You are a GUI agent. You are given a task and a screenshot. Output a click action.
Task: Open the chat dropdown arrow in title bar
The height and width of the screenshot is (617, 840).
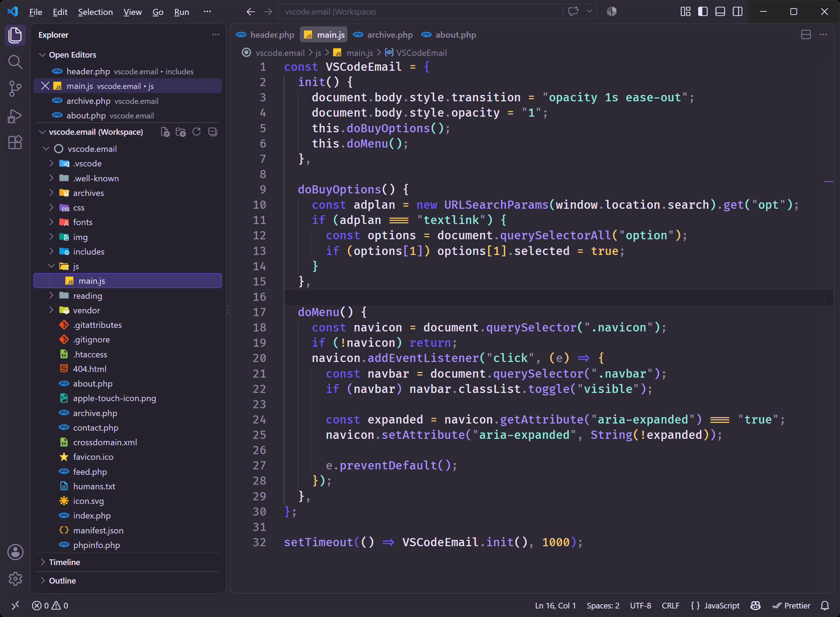[x=589, y=12]
